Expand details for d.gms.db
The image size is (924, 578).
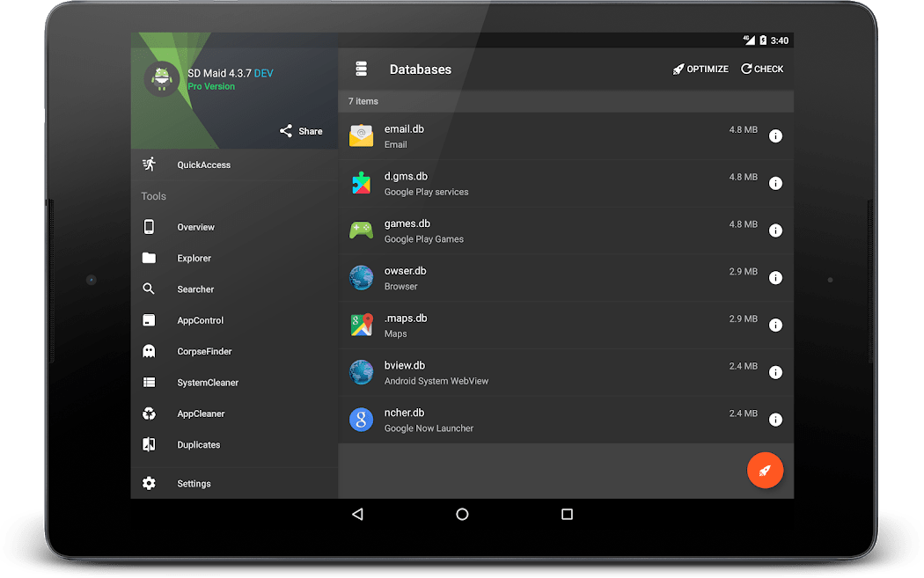point(775,183)
